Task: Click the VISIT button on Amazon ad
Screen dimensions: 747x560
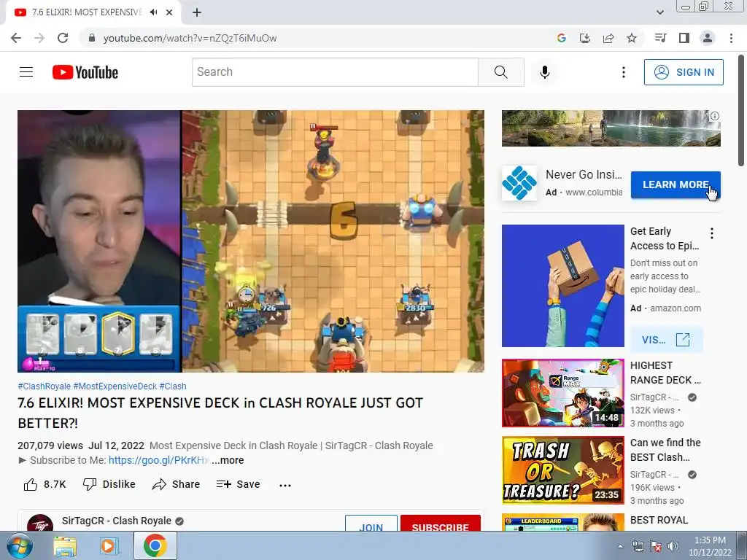Action: coord(666,340)
